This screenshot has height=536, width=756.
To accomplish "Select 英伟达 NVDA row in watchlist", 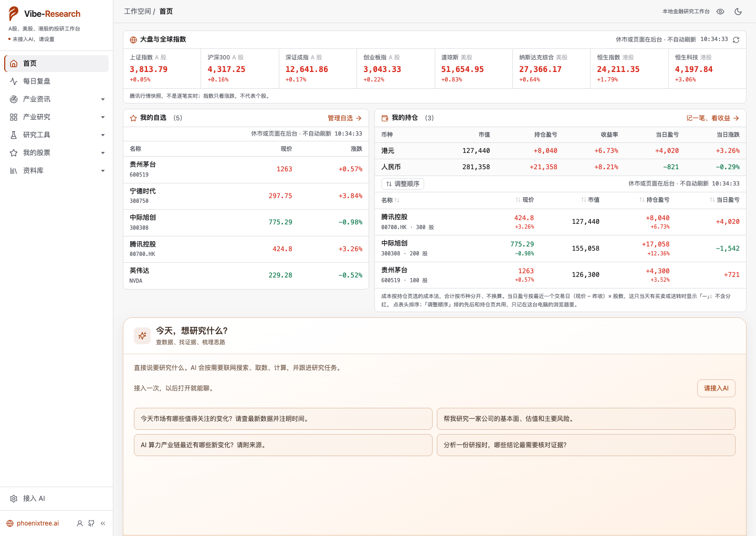I will pyautogui.click(x=246, y=276).
